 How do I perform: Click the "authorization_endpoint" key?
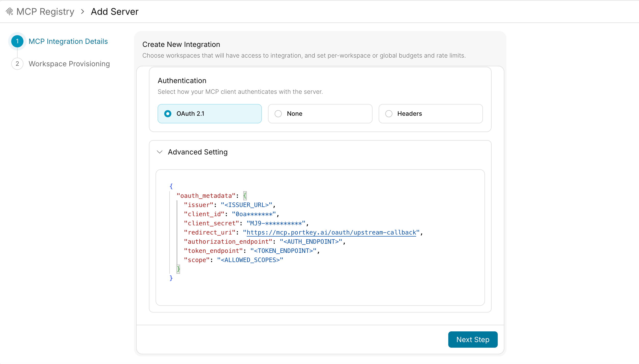click(228, 242)
